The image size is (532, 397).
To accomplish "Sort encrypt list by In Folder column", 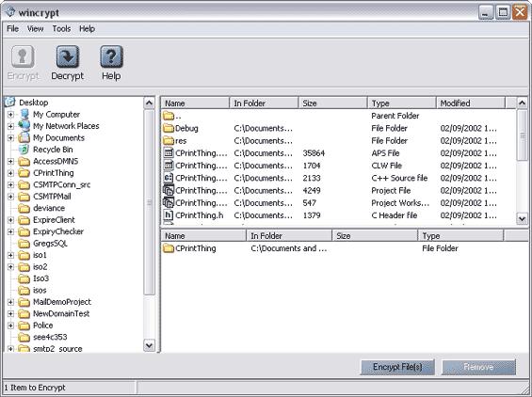I will pyautogui.click(x=289, y=235).
